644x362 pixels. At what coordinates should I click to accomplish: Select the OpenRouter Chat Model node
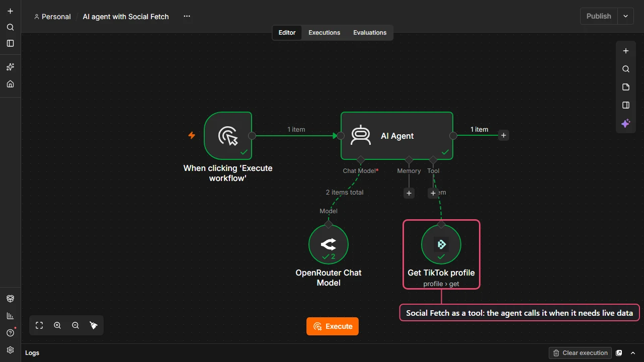point(329,244)
